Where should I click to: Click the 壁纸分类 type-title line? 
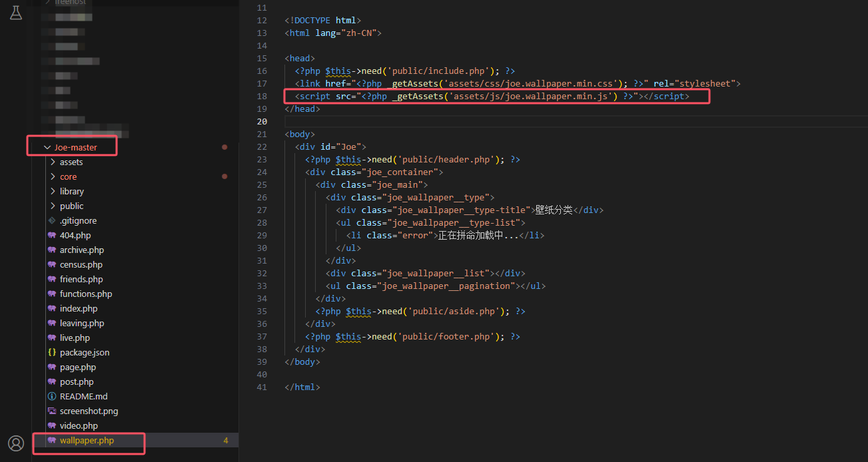tap(470, 210)
